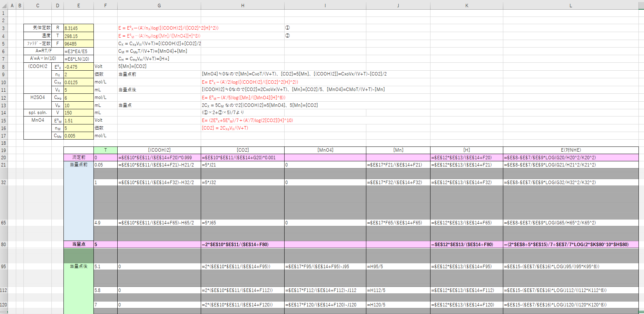
Task: Click the =E3*E4/E5 formula cell
Action: 79,51
